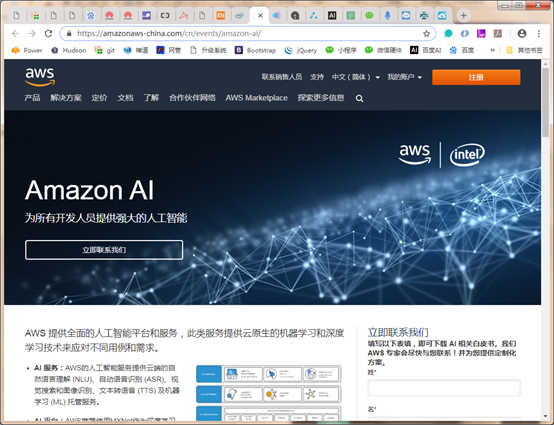Click the Amazon AI hero heading
The width and height of the screenshot is (554, 425).
[90, 190]
